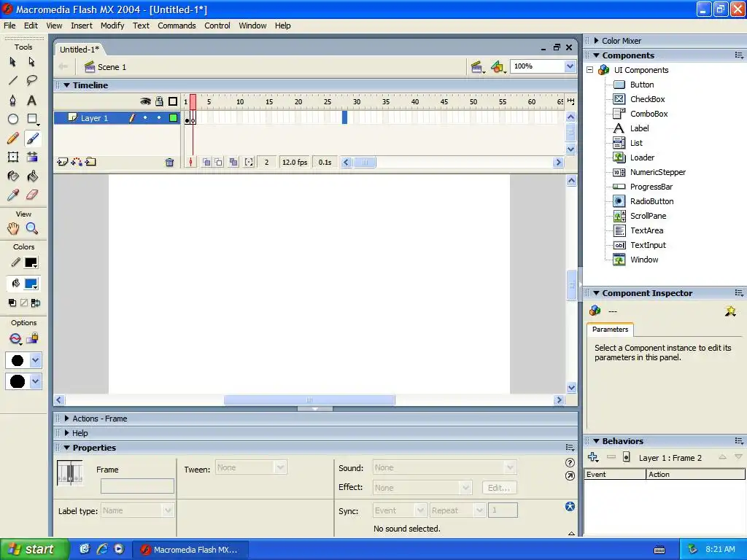Expand the Help panel
The width and height of the screenshot is (747, 560).
coord(66,433)
